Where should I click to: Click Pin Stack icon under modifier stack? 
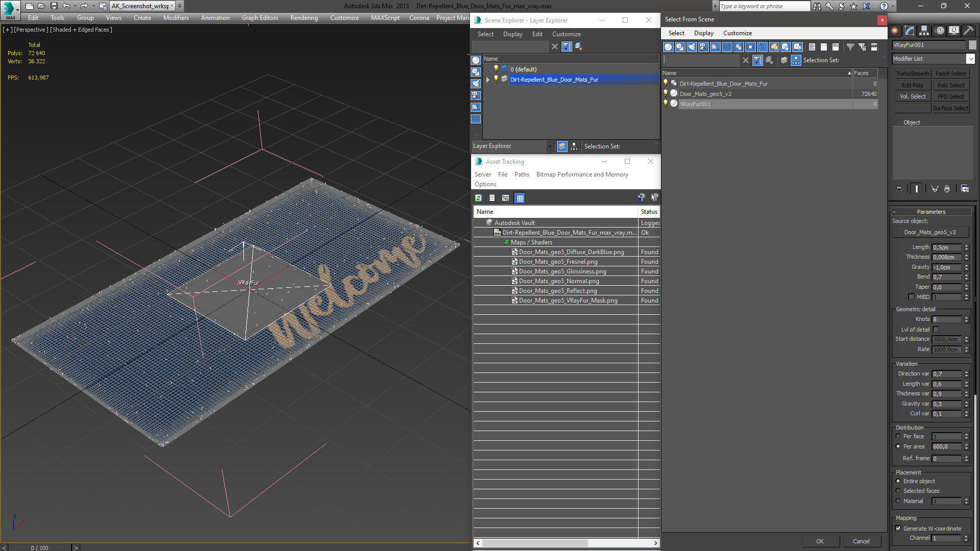pos(899,189)
